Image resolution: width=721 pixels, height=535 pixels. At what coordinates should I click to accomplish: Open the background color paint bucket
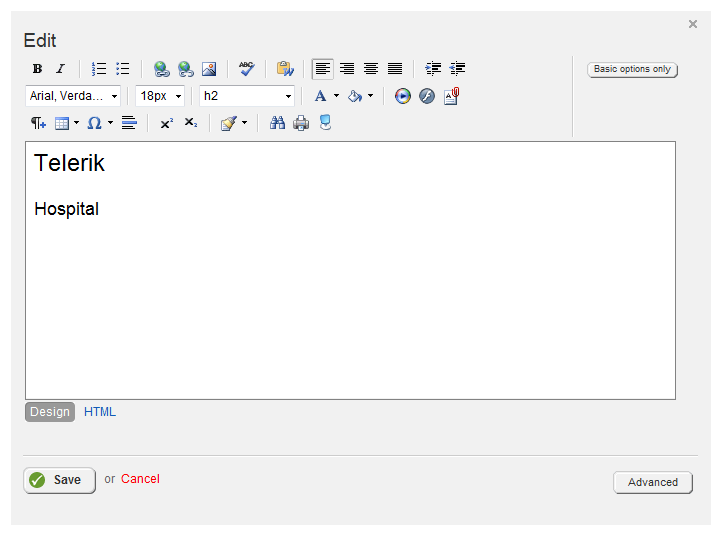[x=355, y=96]
